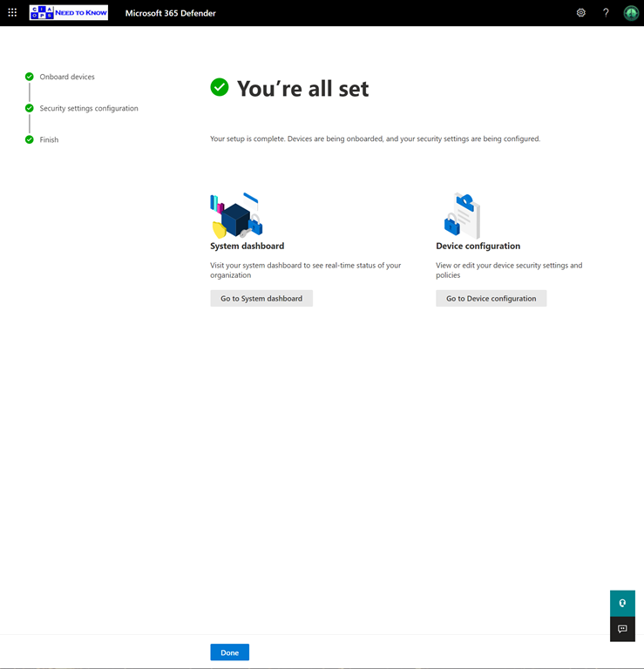
Task: Click Go to System dashboard button
Action: (261, 298)
